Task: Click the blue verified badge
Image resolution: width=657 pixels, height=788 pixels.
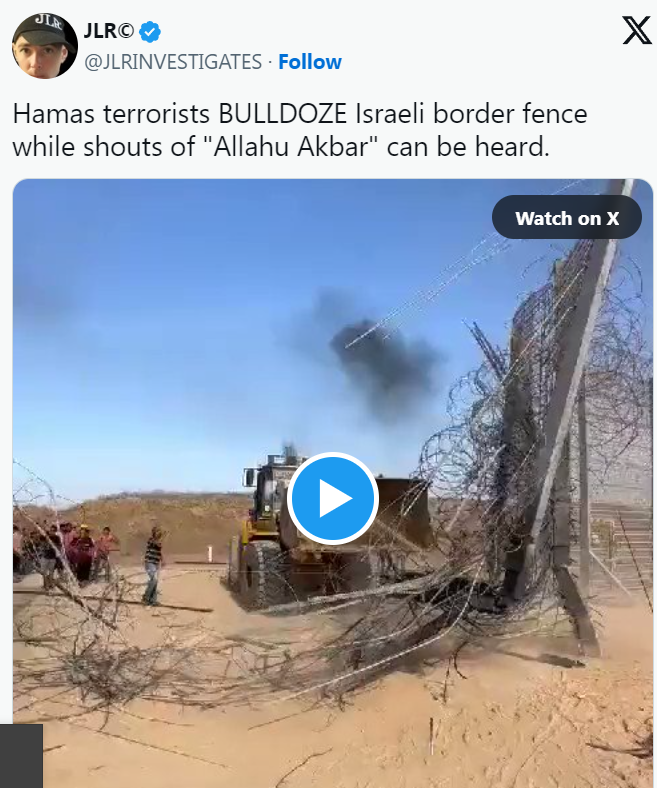Action: 150,32
